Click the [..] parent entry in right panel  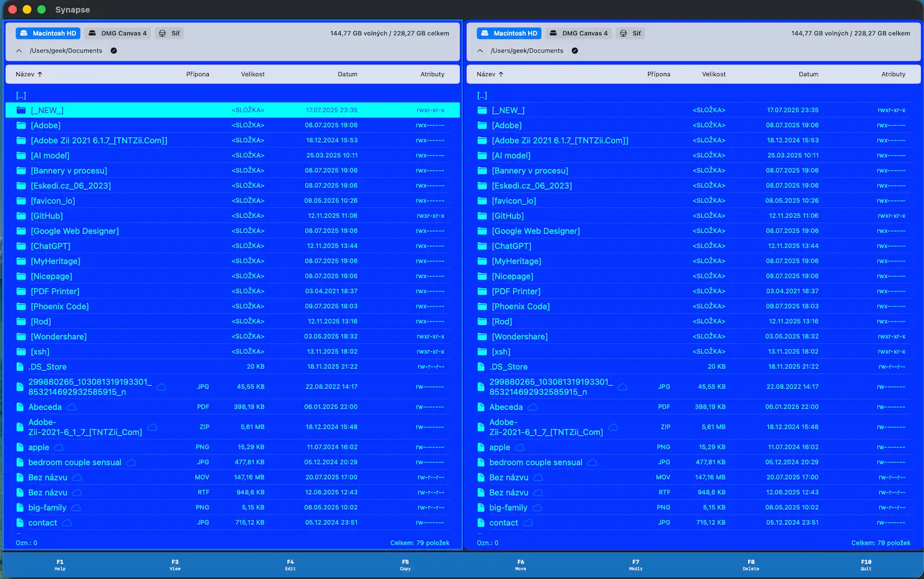point(482,96)
